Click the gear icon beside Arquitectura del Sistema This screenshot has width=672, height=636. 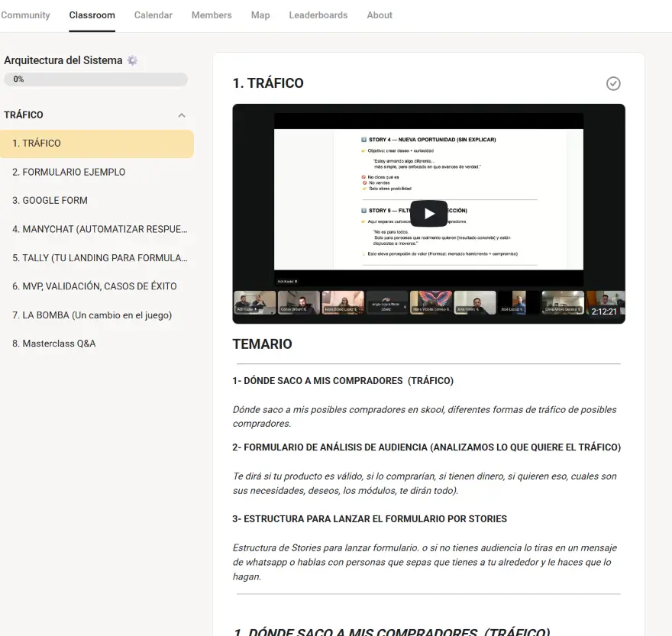tap(133, 60)
